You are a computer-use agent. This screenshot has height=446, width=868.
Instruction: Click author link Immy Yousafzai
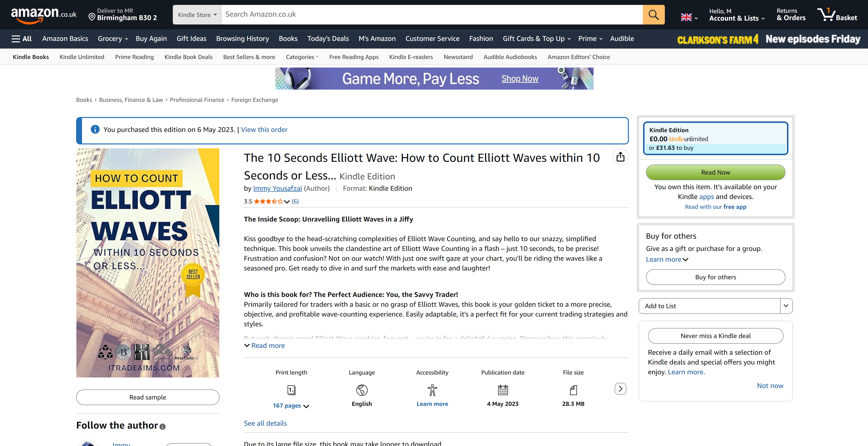tap(277, 188)
